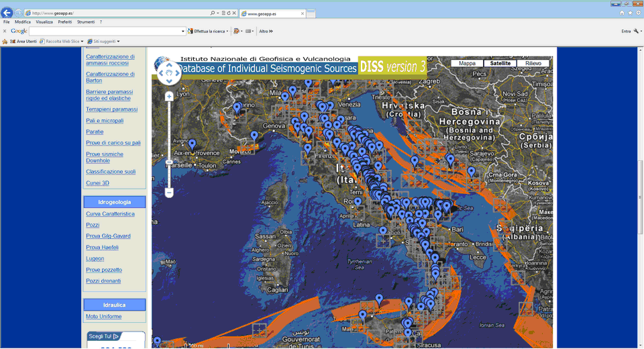644x349 pixels.
Task: Expand Siti suggeriti dropdown
Action: point(118,42)
